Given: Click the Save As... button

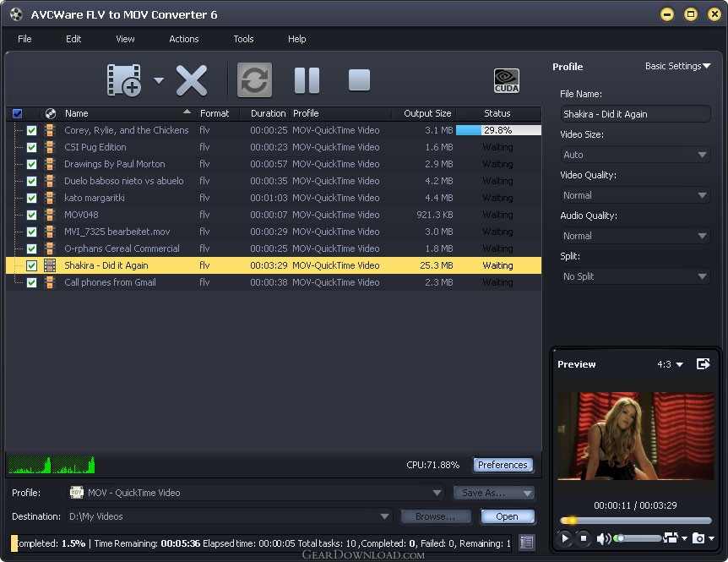Looking at the screenshot, I should 494,493.
